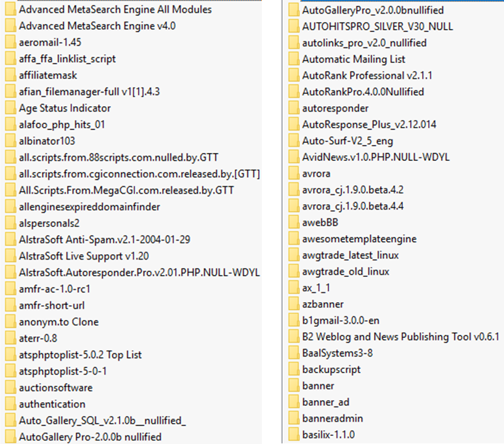Click the folder icon beside aeromail-1.45

pos(10,42)
